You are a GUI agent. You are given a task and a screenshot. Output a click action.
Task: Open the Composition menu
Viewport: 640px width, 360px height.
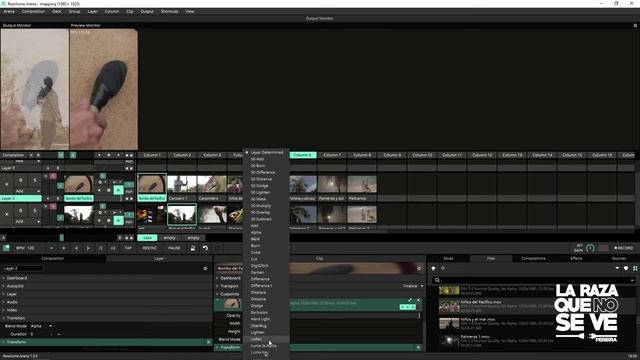pos(33,11)
